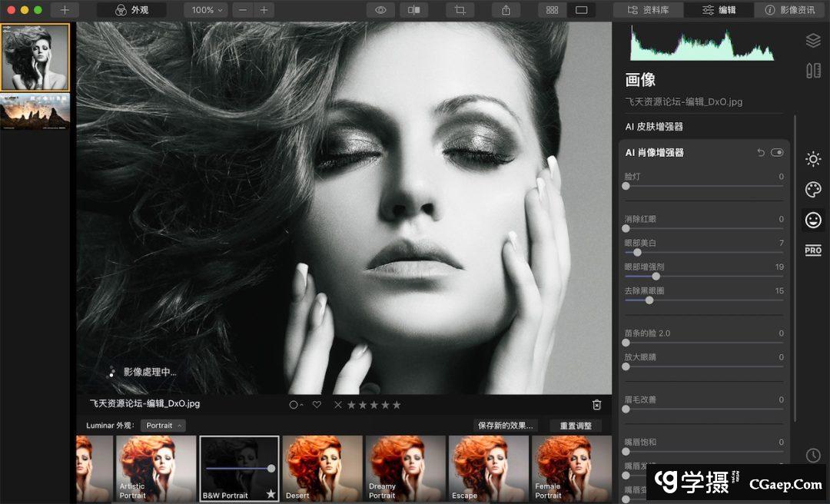Toggle the before/after compare view
The height and width of the screenshot is (504, 830).
coord(414,10)
